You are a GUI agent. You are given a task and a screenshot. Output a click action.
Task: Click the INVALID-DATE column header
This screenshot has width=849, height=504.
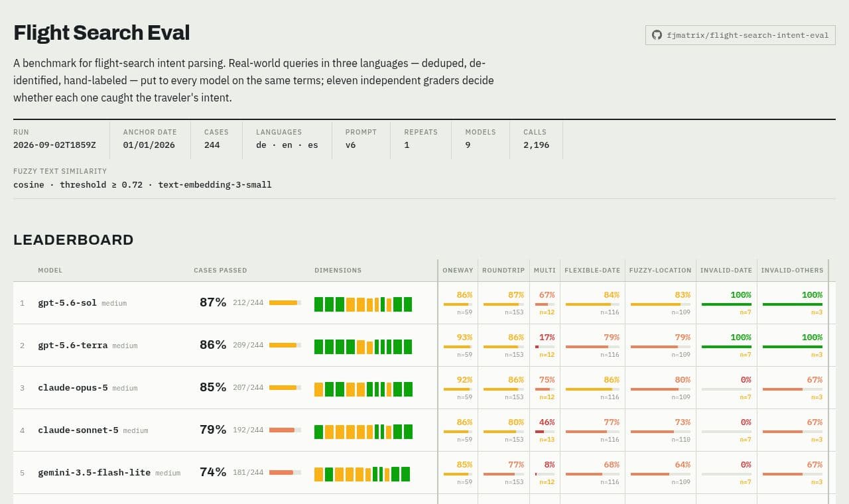point(726,271)
